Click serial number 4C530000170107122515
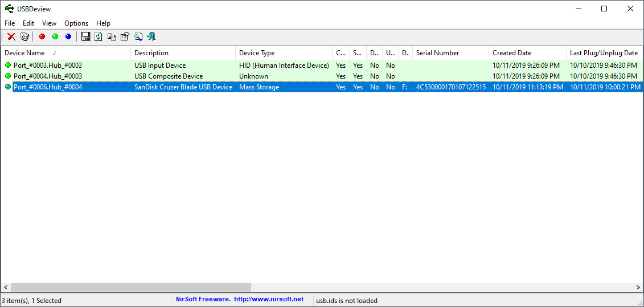The image size is (644, 307). coord(451,87)
